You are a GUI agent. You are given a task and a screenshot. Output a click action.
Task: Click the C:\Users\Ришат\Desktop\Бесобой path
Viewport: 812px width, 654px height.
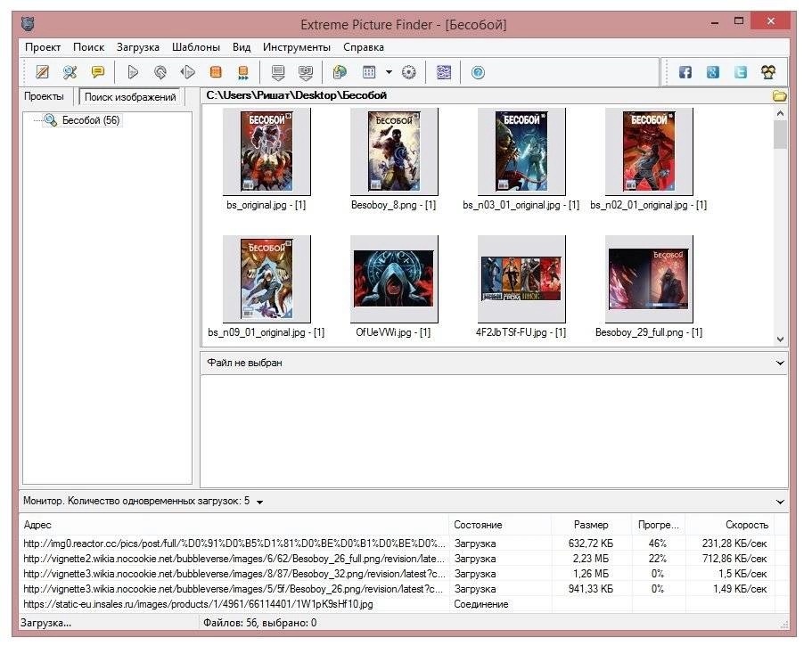[296, 95]
